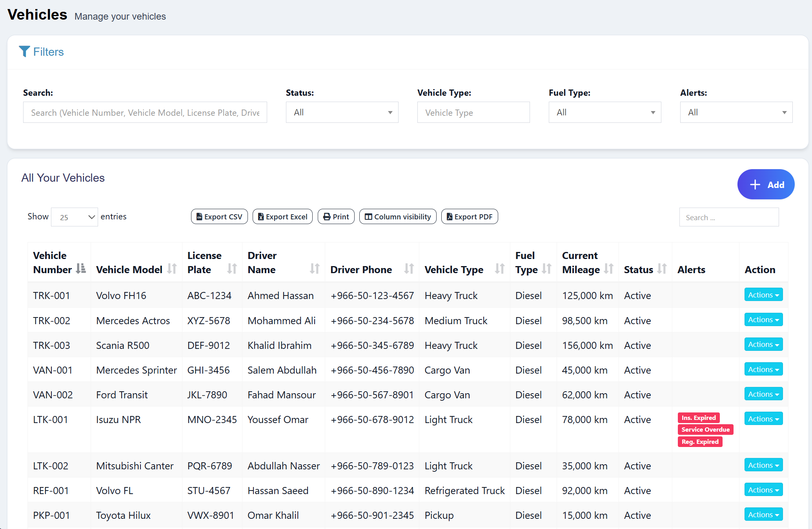
Task: Sort by Current Mileage column icon
Action: 608,269
